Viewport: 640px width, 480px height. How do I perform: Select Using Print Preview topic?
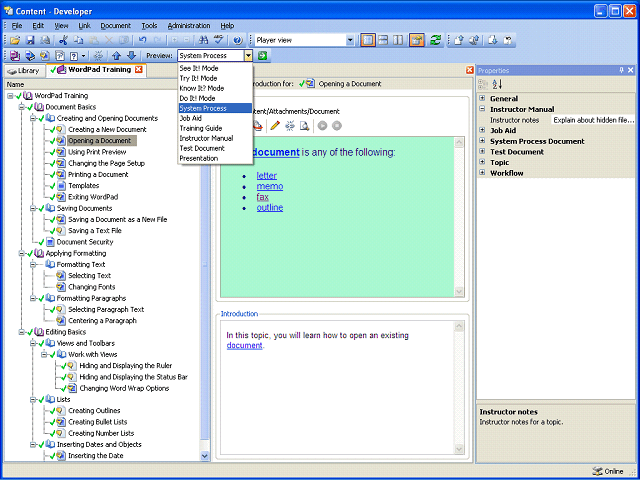[x=97, y=152]
